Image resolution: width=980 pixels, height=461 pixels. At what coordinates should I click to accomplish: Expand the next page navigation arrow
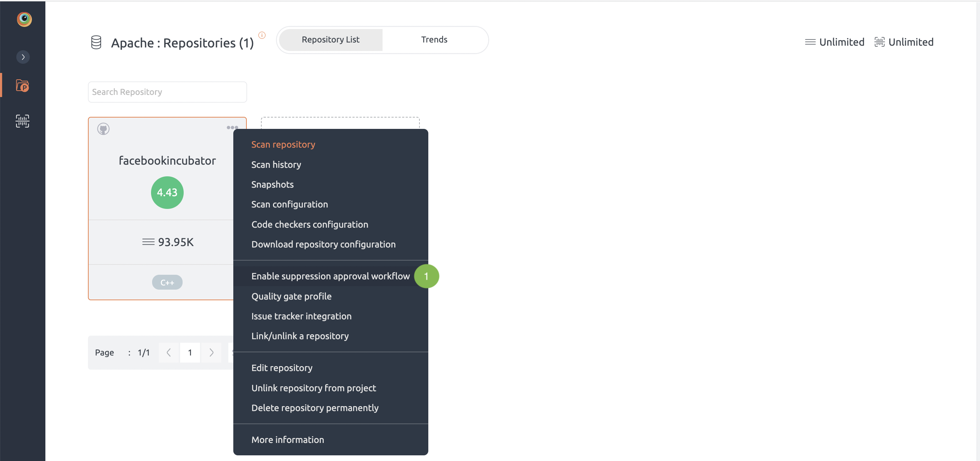click(x=211, y=352)
